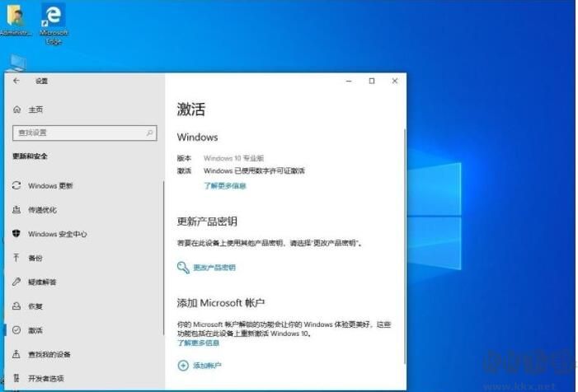Click the 更改产品密钥 link

tap(214, 268)
